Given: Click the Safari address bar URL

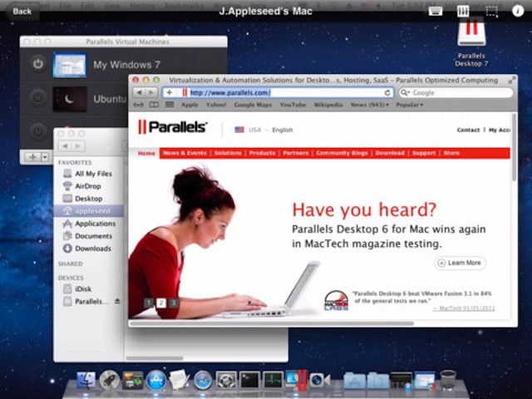Looking at the screenshot, I should tap(230, 92).
